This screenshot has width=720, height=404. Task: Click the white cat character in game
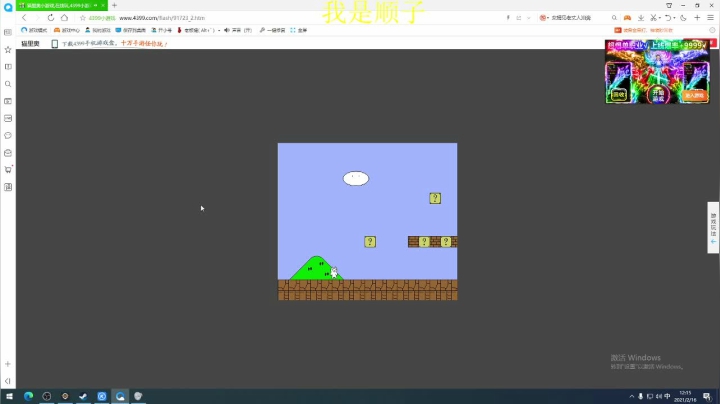334,272
